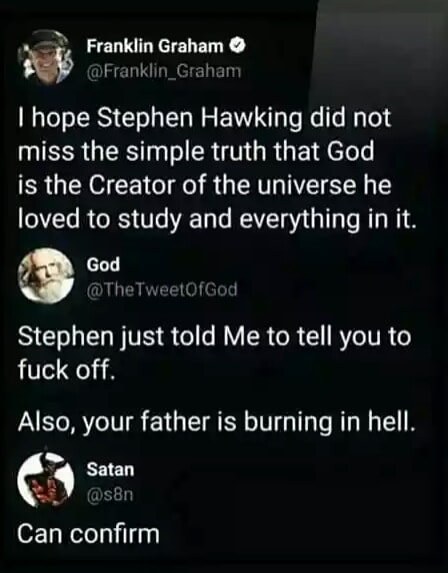Screen dimensions: 448x573
Task: Open the @TheTweetOfGod handle
Action: click(x=162, y=290)
